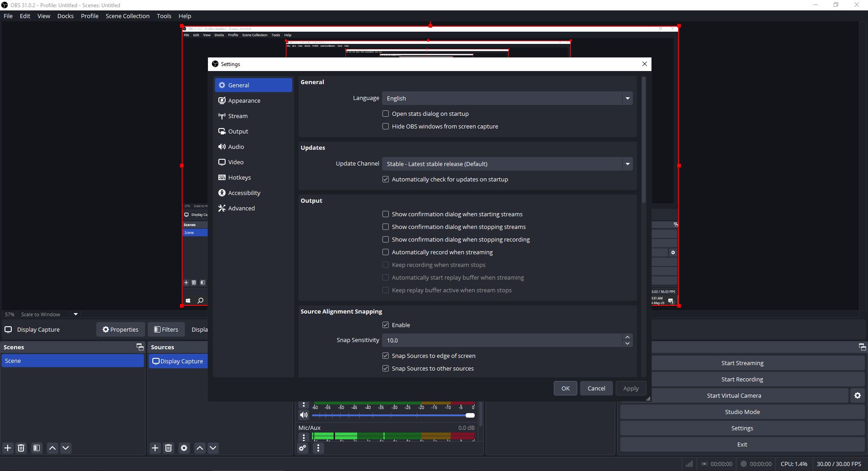The width and height of the screenshot is (868, 471).
Task: Open the Tools menu
Action: pyautogui.click(x=164, y=16)
